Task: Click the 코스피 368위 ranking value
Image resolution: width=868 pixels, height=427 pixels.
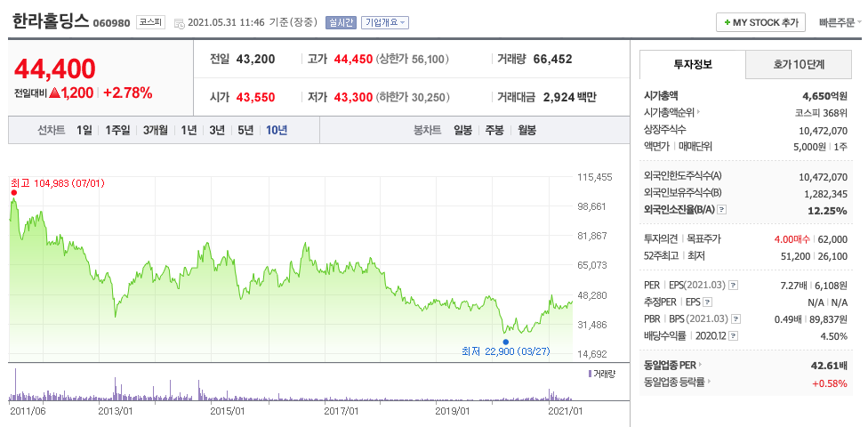Action: tap(820, 112)
